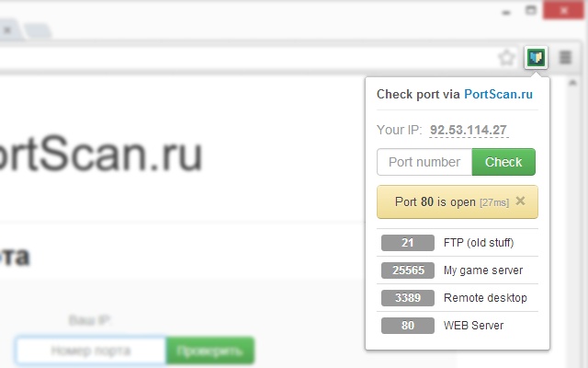Click the blurred green Проверить button
Image resolution: width=588 pixels, height=368 pixels.
(210, 351)
